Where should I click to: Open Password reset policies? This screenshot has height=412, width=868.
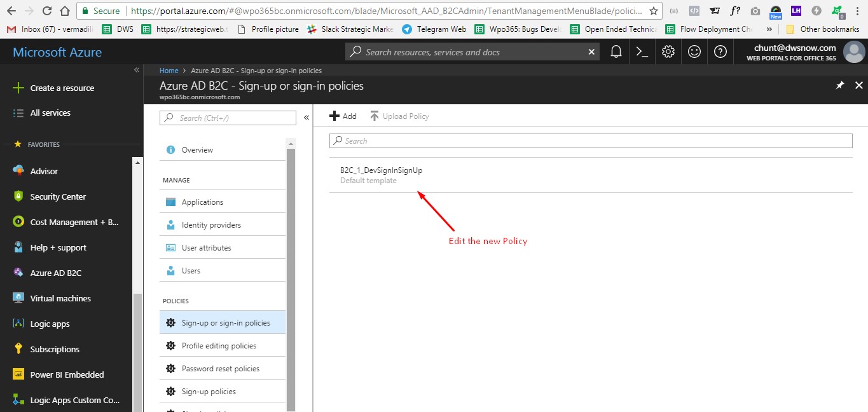(x=223, y=369)
